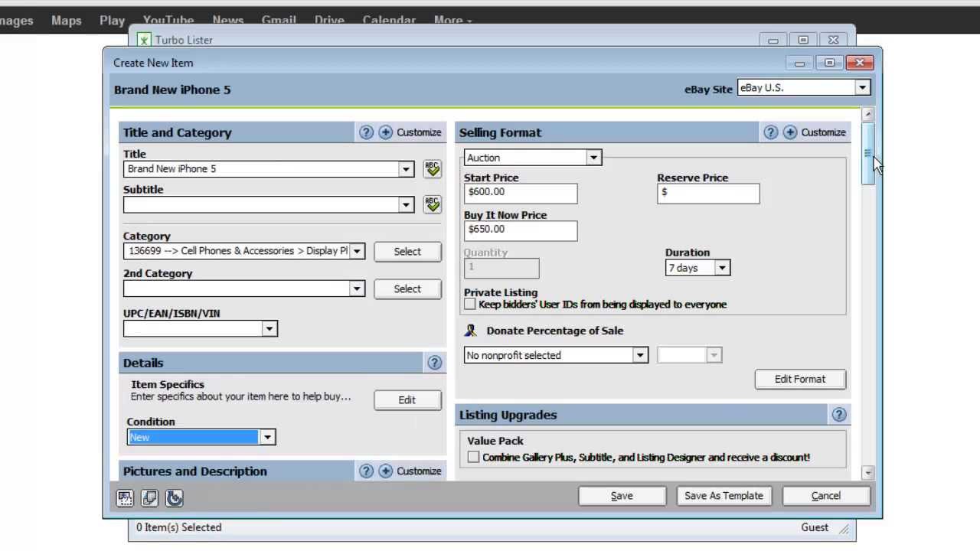Click Edit button for Item Specifics
This screenshot has width=980, height=551.
click(x=407, y=400)
